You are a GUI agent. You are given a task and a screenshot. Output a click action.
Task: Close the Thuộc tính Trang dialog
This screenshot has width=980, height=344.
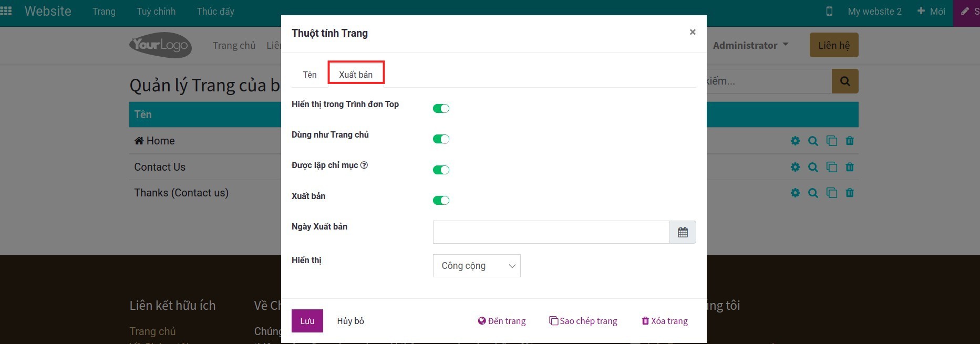(693, 32)
